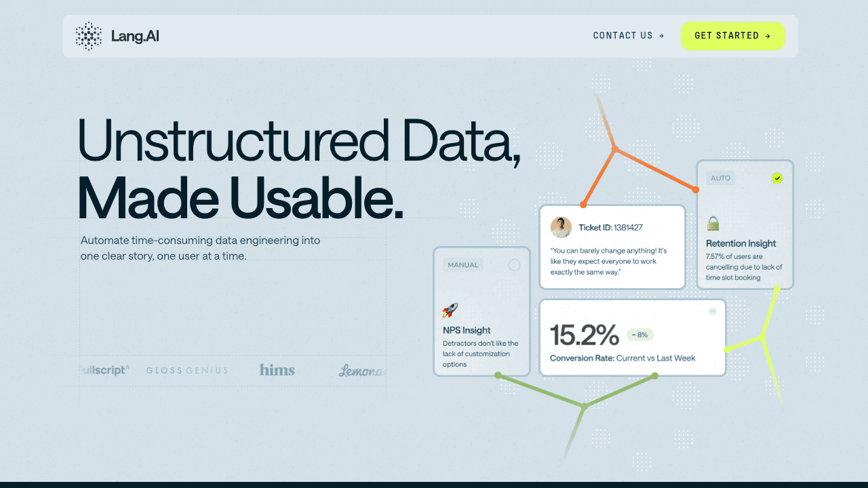Select the MANUAL tag on NPS card
Viewport: 868px width, 488px height.
click(463, 265)
